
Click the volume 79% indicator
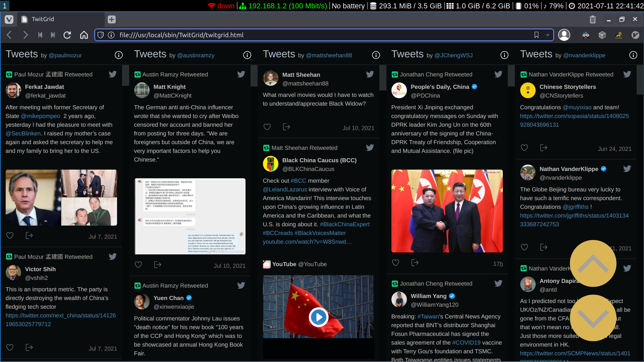coord(553,6)
